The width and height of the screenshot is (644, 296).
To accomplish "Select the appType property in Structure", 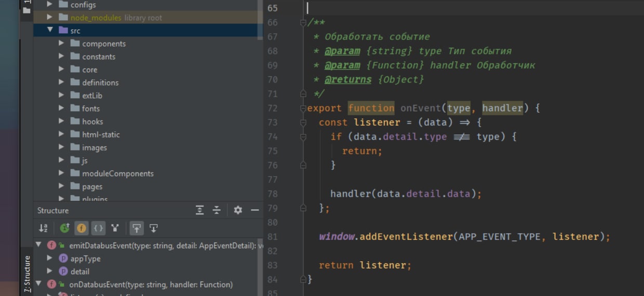I will point(85,259).
